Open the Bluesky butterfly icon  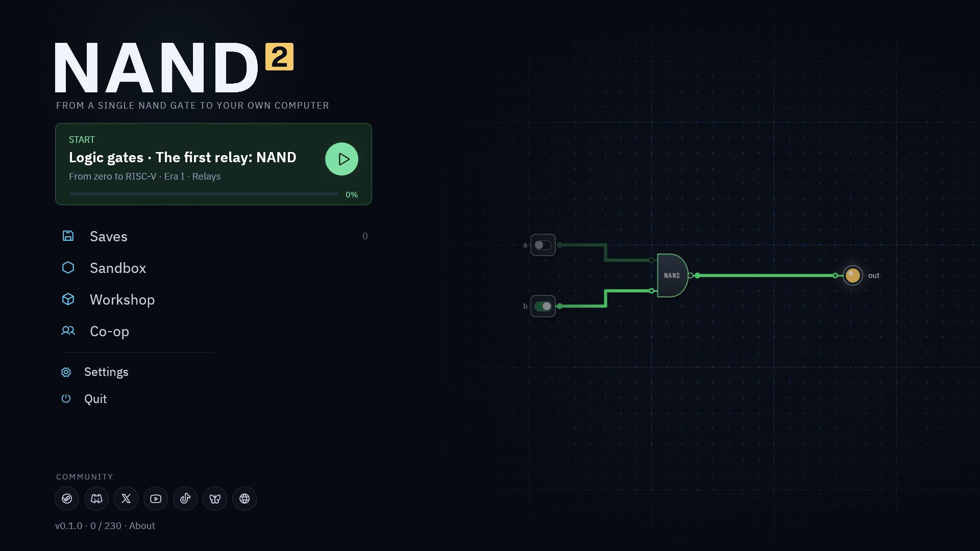point(215,498)
